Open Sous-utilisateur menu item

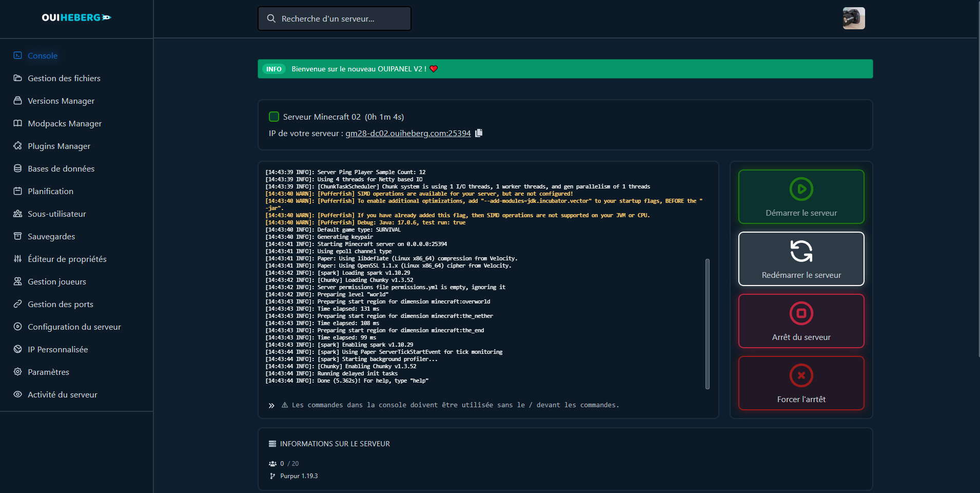[57, 214]
